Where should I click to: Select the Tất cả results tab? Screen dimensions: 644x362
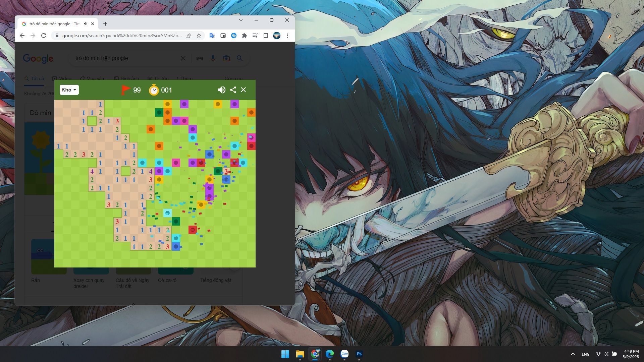pos(34,78)
